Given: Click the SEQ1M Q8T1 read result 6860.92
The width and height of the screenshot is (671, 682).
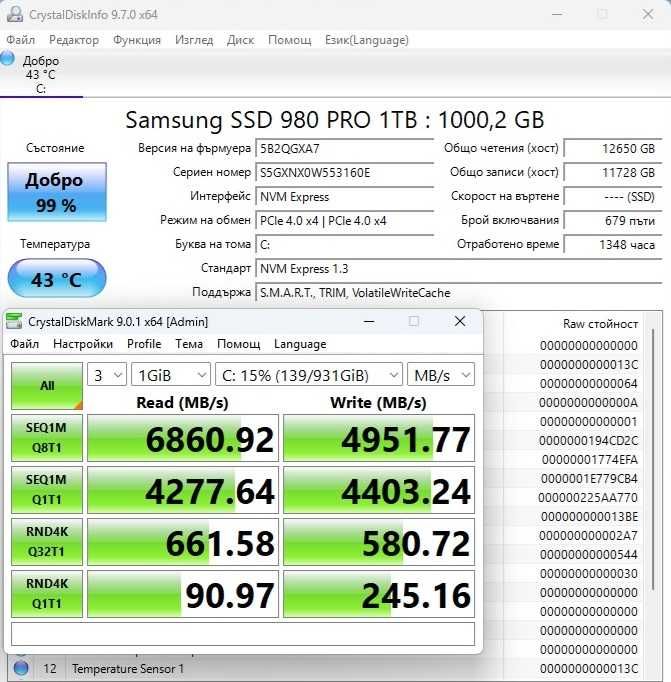Looking at the screenshot, I should coord(183,438).
